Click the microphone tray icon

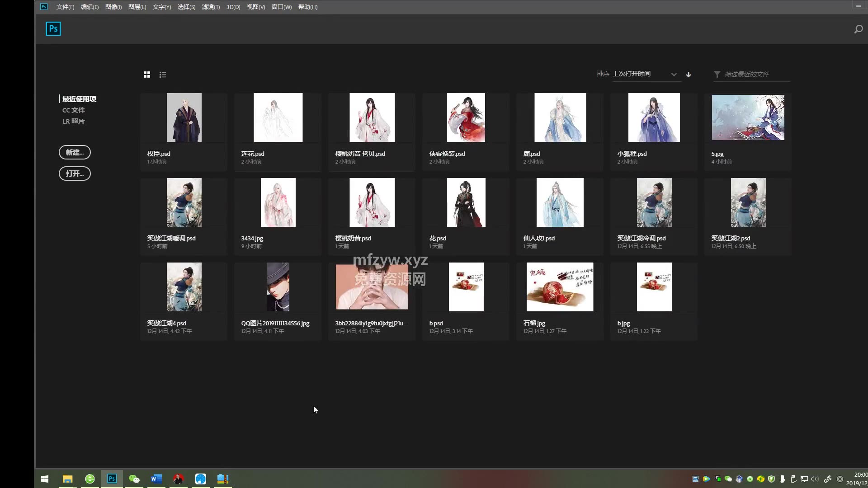[x=782, y=479]
